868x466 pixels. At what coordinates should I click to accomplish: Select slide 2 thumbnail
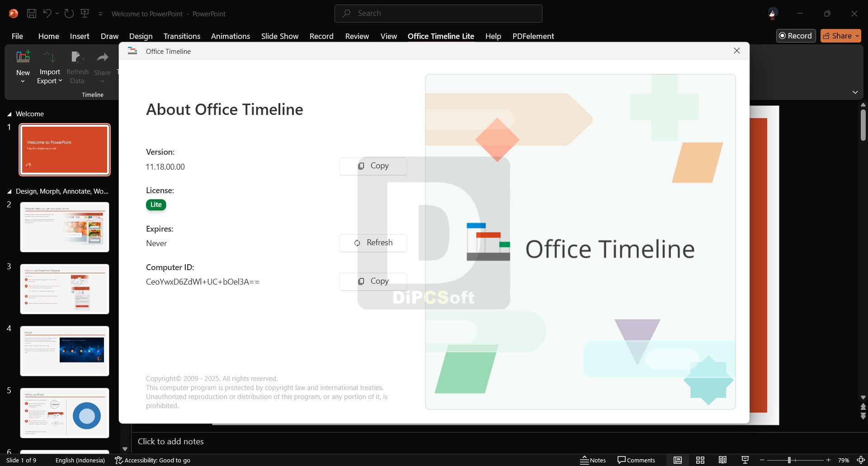click(65, 227)
